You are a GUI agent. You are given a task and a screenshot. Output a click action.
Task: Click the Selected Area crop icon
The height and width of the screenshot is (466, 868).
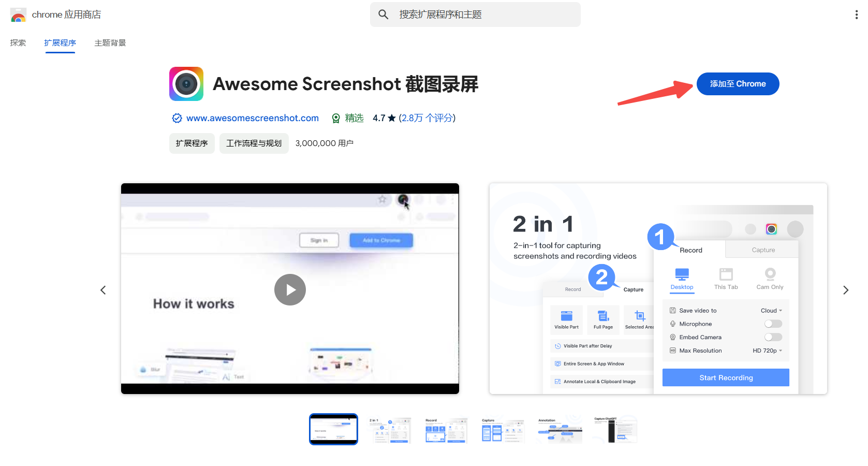tap(640, 316)
